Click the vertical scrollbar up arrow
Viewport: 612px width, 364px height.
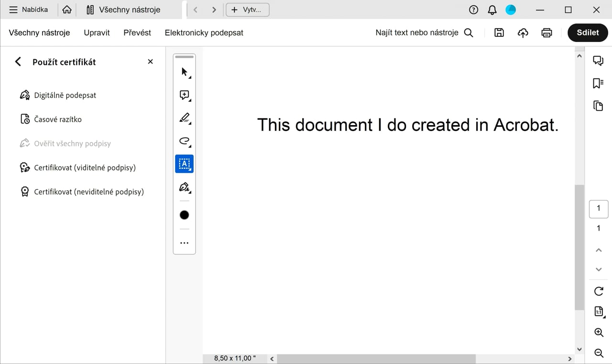[x=579, y=56]
